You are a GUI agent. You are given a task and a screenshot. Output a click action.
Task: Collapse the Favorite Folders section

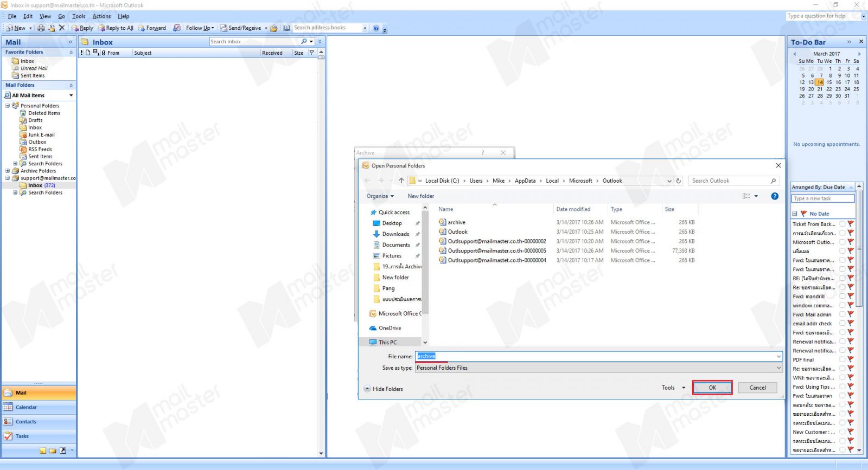(x=71, y=52)
